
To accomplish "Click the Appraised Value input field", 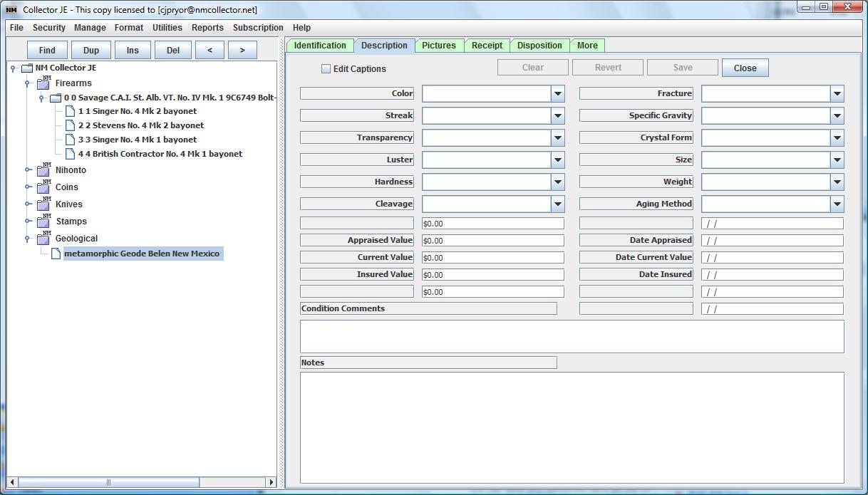I will pyautogui.click(x=492, y=241).
